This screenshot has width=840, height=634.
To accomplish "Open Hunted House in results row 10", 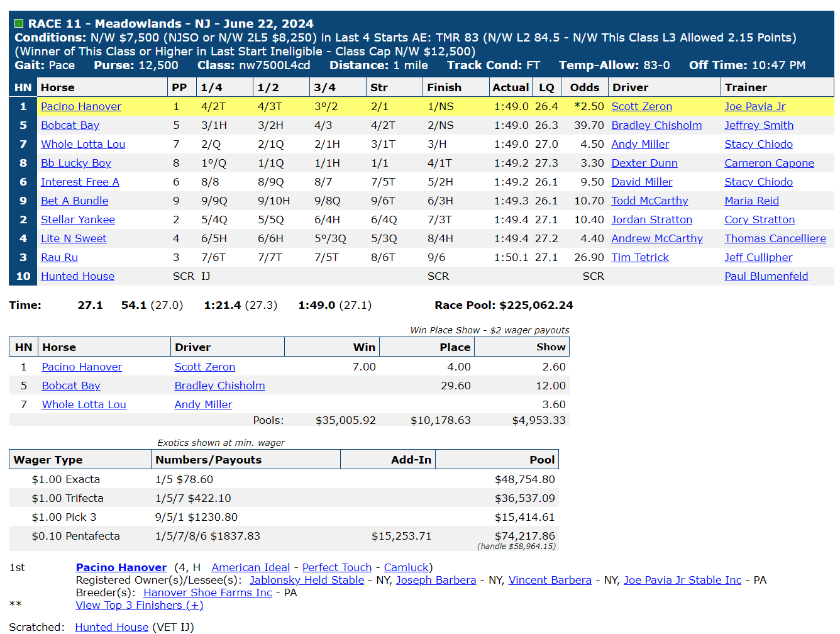I will pyautogui.click(x=77, y=276).
